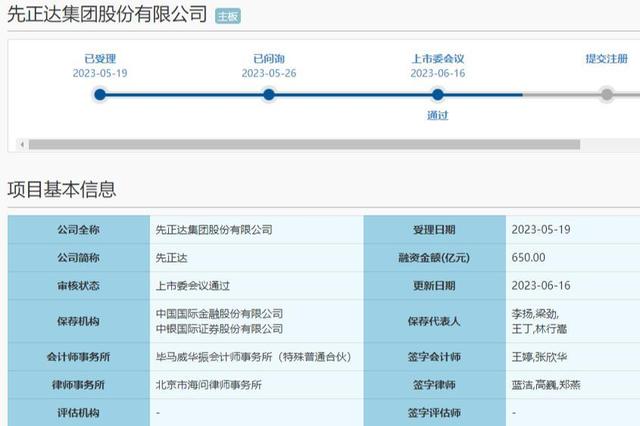The image size is (640, 426).
Task: Click the 已问询 timeline dot
Action: coord(269,95)
